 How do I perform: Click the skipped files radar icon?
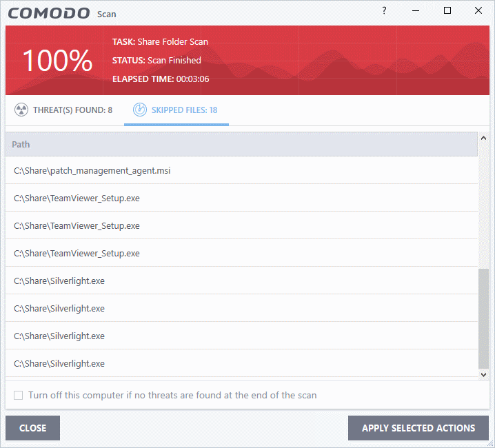pos(139,110)
